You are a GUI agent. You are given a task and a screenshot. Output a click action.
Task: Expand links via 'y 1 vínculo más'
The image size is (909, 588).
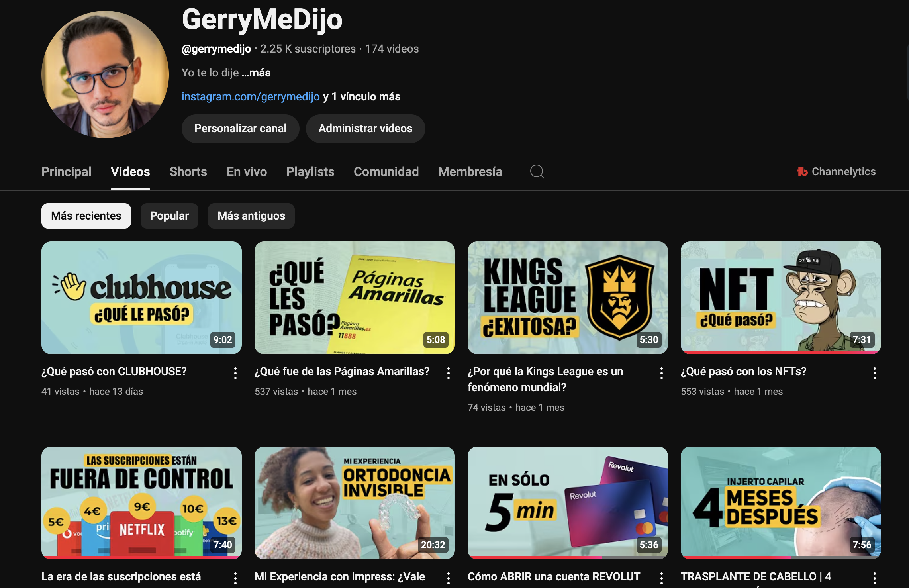[x=362, y=97]
